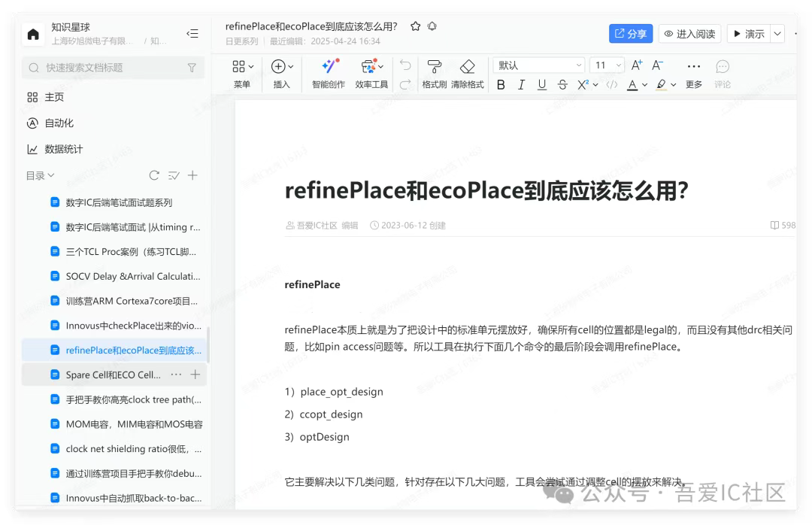Screen dimensions: 812x525
Task: Select the 知识星球 workspace name
Action: (71, 27)
